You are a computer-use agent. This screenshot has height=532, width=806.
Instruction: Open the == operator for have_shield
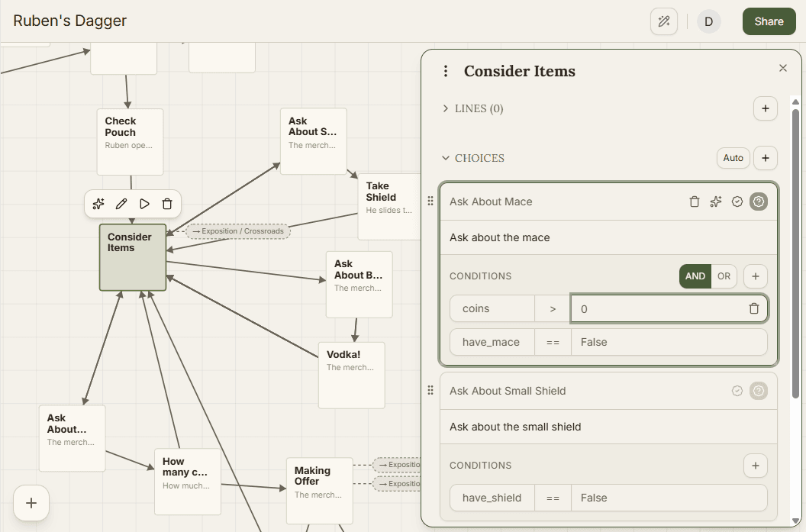tap(553, 498)
